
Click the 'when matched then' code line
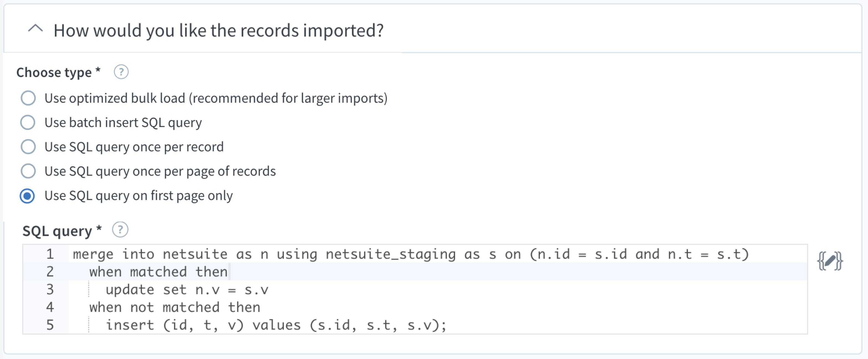(x=158, y=272)
